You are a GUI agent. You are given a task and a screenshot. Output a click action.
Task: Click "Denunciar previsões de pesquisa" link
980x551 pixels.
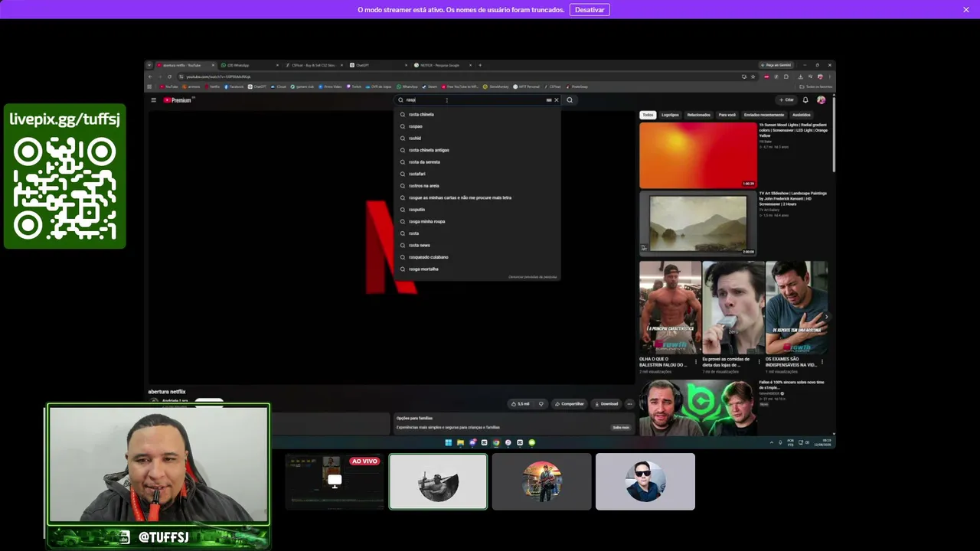[532, 277]
